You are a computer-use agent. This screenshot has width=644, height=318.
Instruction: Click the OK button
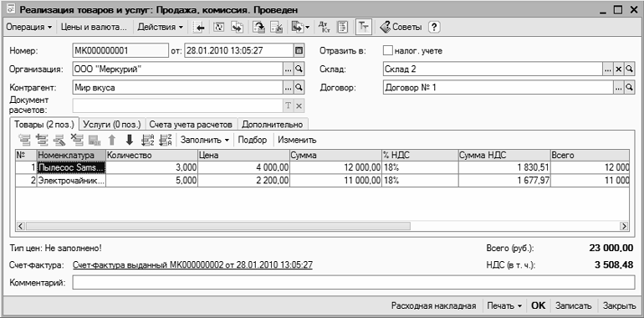click(538, 305)
